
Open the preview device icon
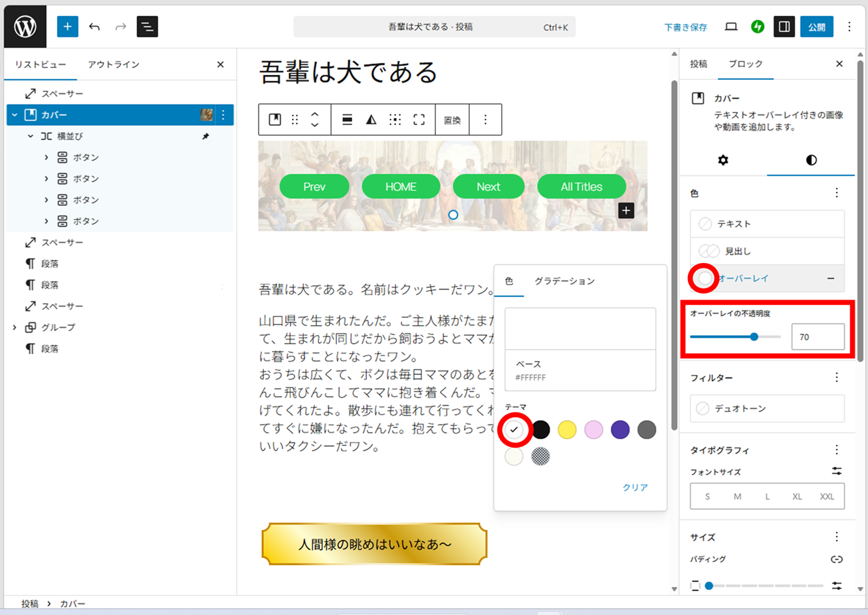731,27
